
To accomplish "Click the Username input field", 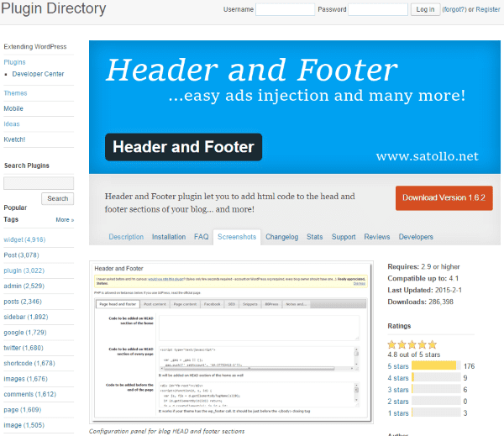I will coord(285,9).
